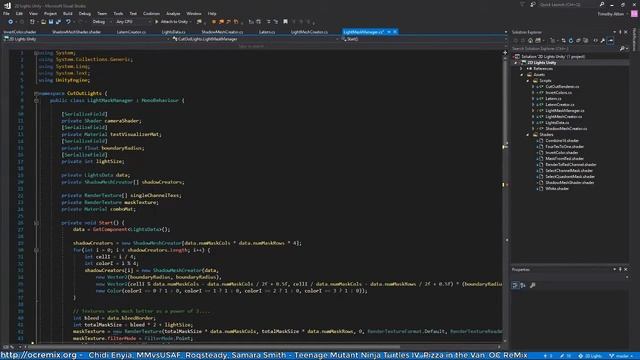Image resolution: width=640 pixels, height=360 pixels.
Task: Switch to the LightMeshCreator.cs tab
Action: pos(309,32)
